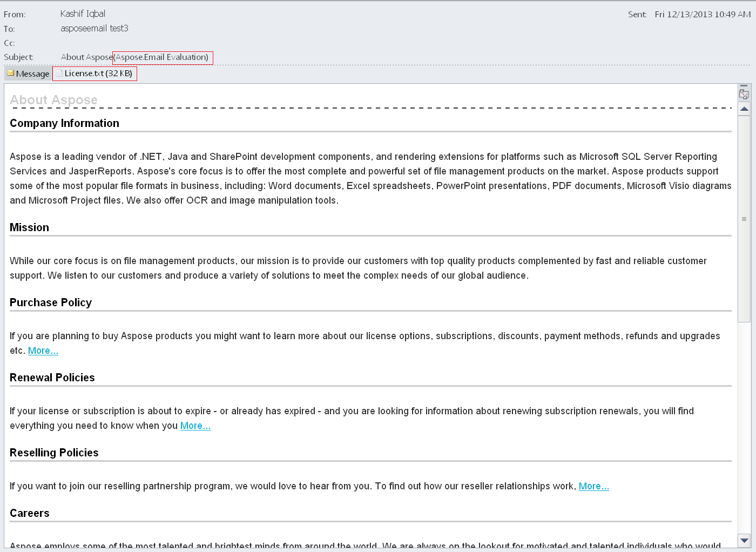This screenshot has width=756, height=552.
Task: Click recipient asposeemail test3
Action: [x=94, y=28]
